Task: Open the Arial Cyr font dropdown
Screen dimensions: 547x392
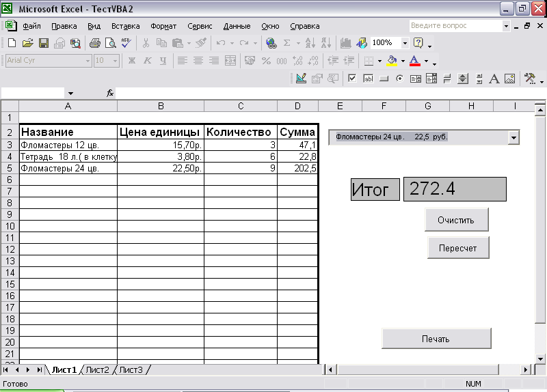Action: coord(88,61)
